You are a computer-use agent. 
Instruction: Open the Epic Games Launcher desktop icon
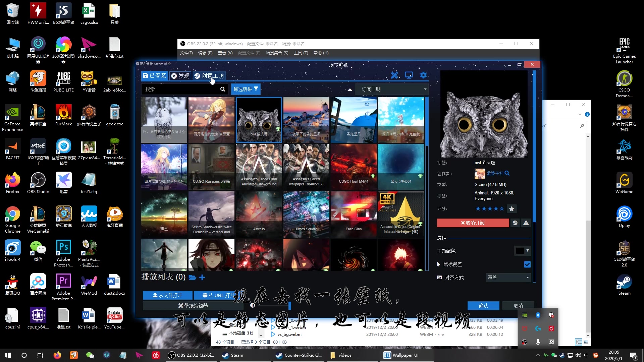click(624, 50)
